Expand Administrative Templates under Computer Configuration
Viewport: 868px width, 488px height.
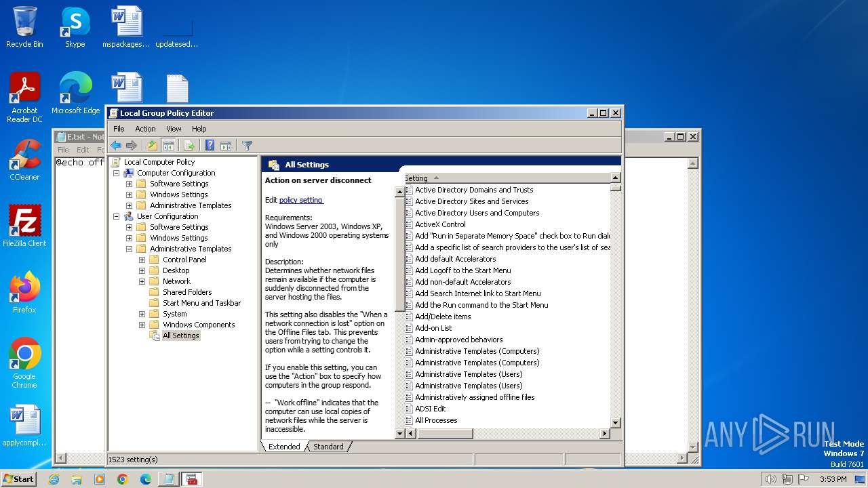click(x=129, y=205)
